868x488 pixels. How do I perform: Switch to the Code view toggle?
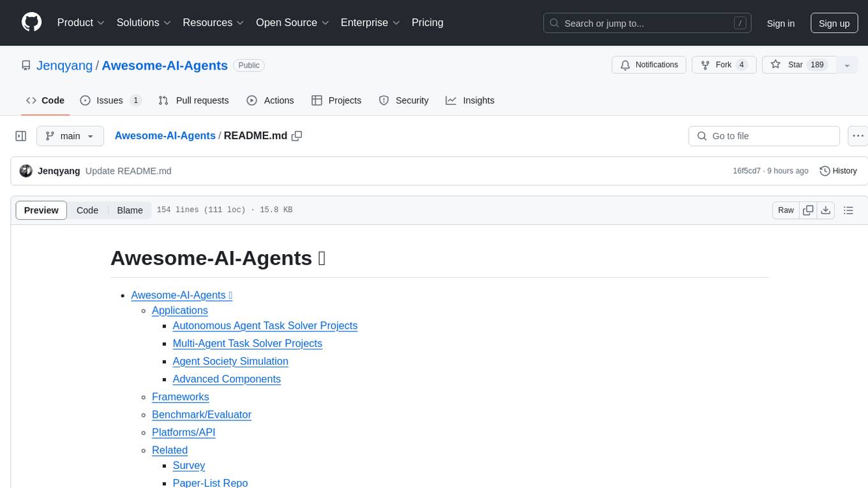pyautogui.click(x=87, y=210)
